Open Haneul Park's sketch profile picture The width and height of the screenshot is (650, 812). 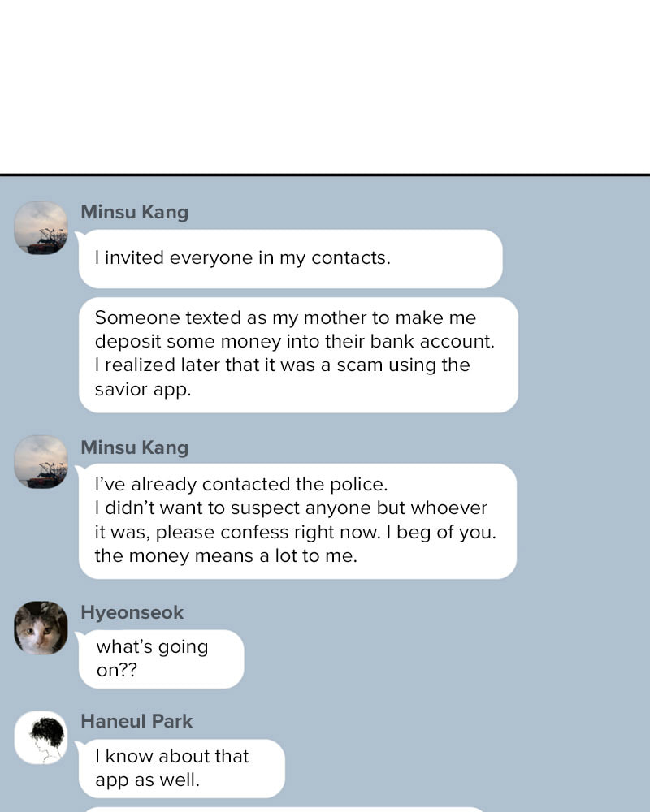click(41, 737)
